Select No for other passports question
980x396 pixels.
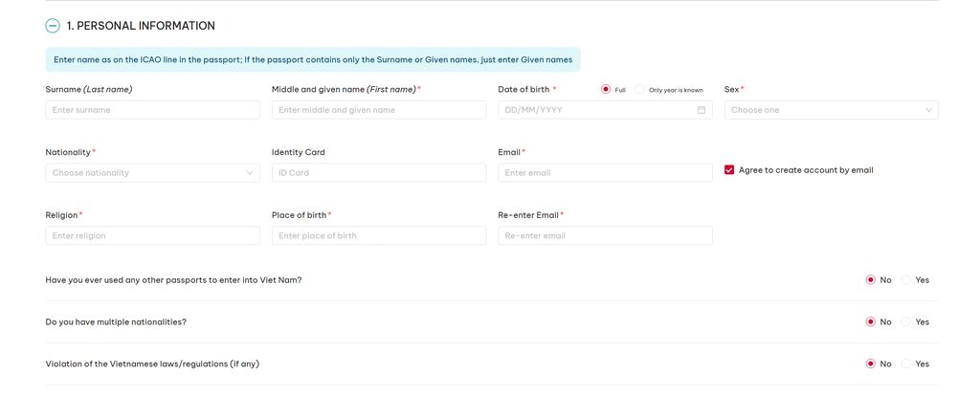(x=871, y=280)
